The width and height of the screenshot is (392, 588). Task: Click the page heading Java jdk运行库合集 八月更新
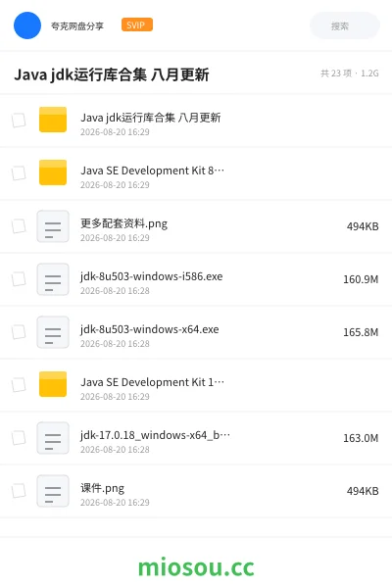pos(112,74)
